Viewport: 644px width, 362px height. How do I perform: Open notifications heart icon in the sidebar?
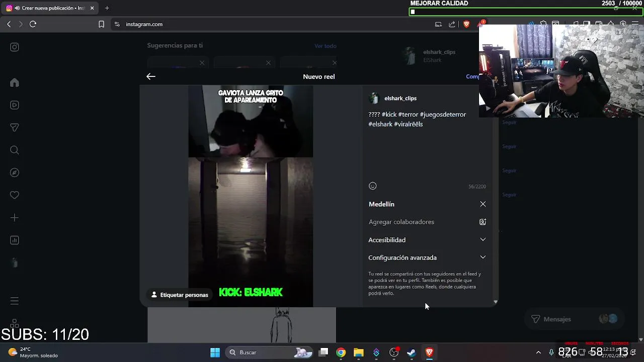pyautogui.click(x=15, y=195)
